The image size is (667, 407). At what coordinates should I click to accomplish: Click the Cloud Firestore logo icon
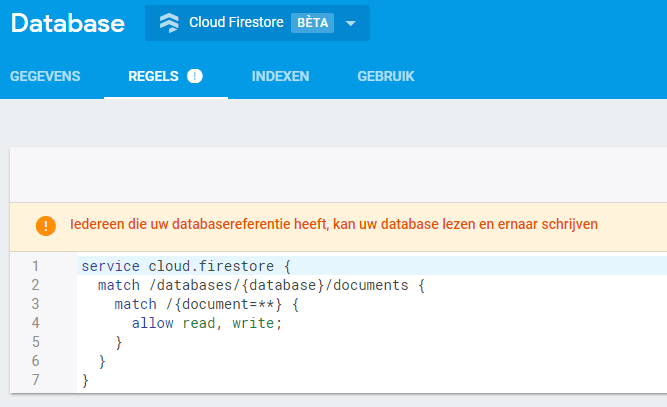click(x=169, y=23)
